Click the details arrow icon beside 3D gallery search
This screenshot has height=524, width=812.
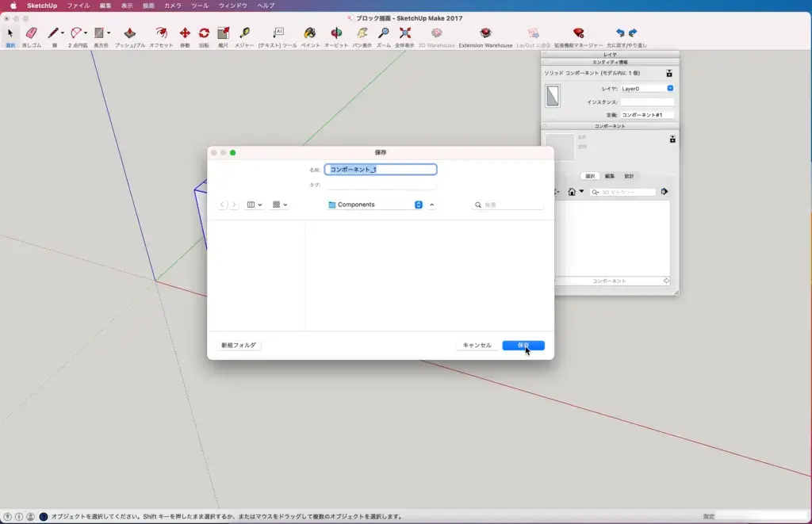[x=665, y=192]
